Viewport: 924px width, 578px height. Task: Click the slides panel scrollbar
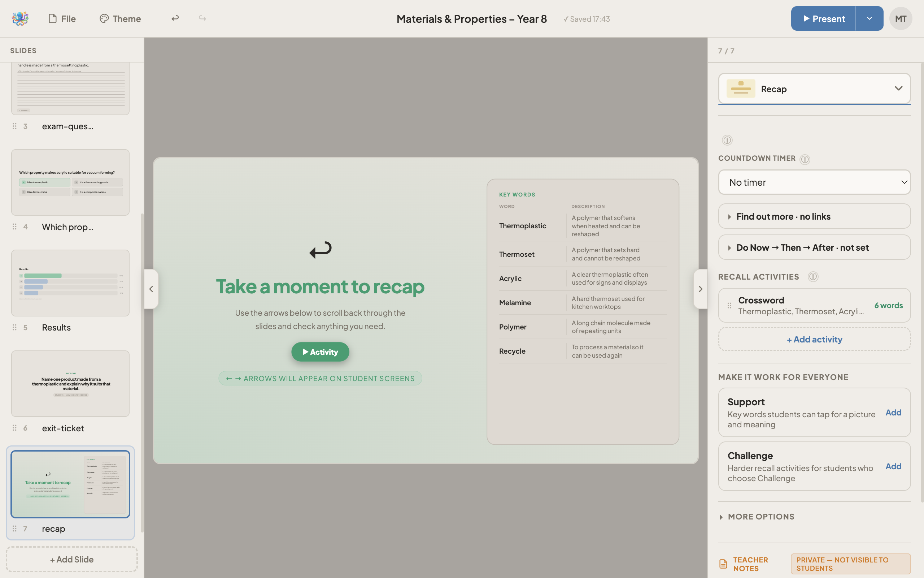coord(142,373)
